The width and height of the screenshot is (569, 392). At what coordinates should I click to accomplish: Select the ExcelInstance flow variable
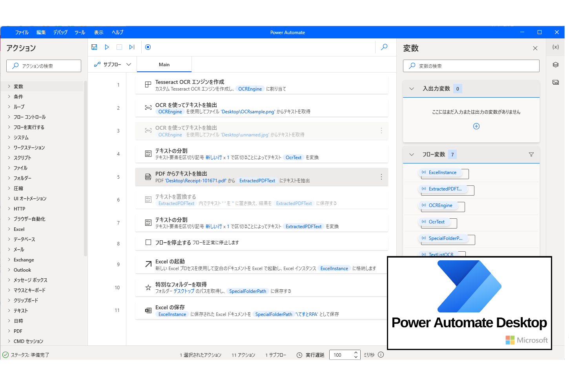coord(440,172)
